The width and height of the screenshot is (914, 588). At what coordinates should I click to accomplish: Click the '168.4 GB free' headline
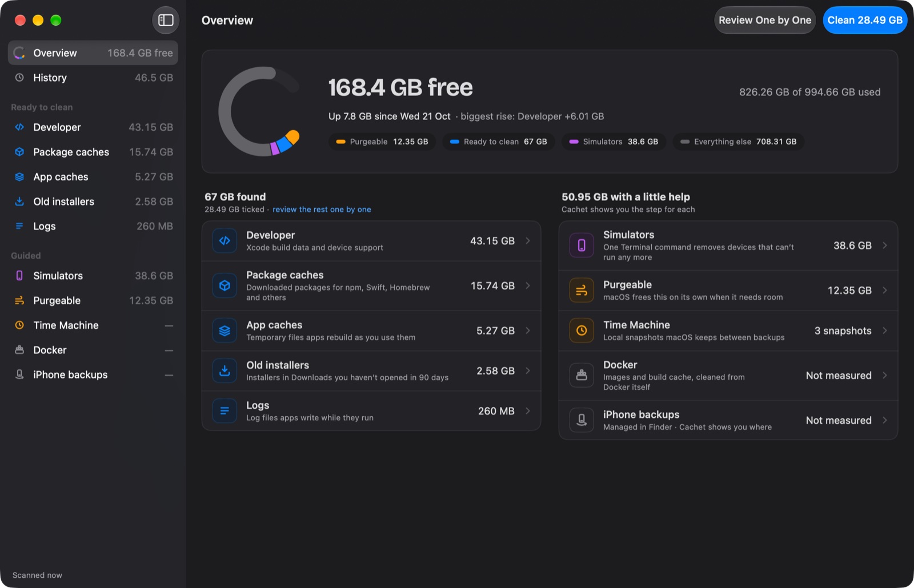(x=400, y=87)
